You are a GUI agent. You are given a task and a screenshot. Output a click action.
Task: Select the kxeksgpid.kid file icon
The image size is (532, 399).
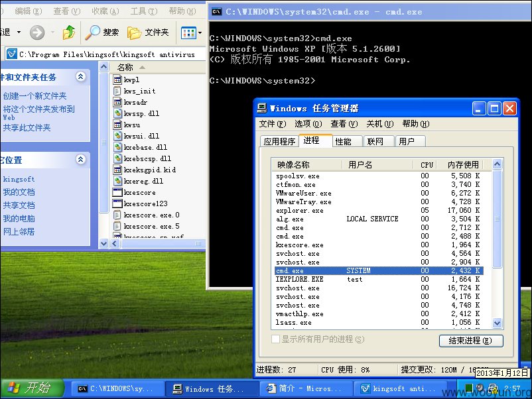117,170
